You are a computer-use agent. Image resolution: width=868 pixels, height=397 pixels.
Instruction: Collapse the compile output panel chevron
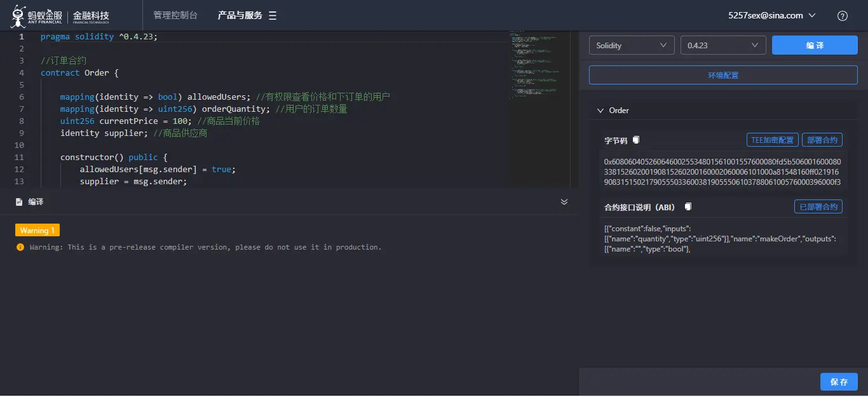pos(564,202)
